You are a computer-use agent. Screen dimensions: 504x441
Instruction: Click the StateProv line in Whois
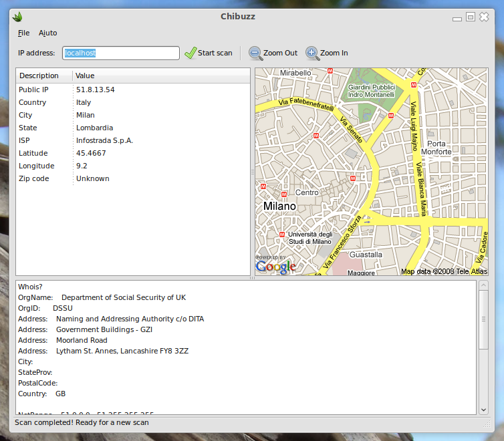(x=35, y=372)
